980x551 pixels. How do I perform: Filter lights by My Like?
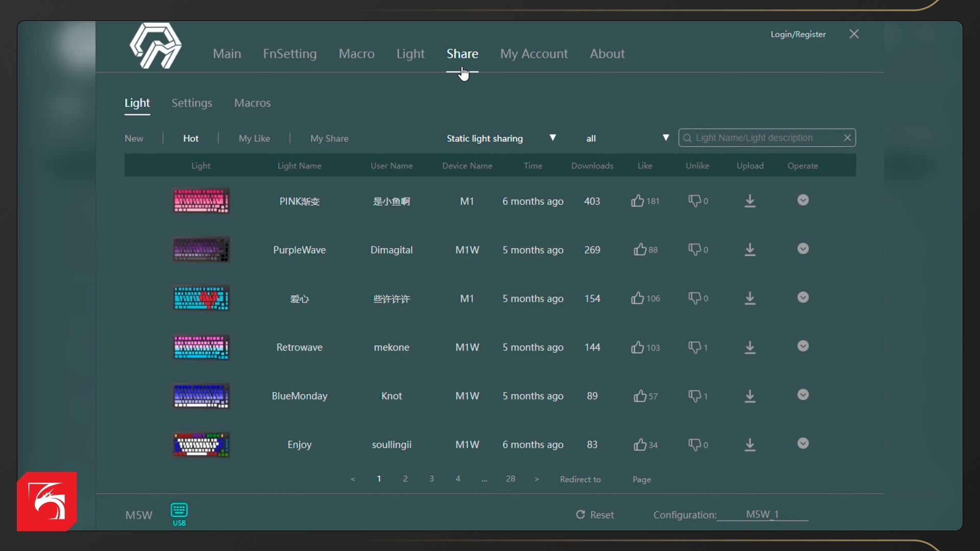[x=254, y=138]
